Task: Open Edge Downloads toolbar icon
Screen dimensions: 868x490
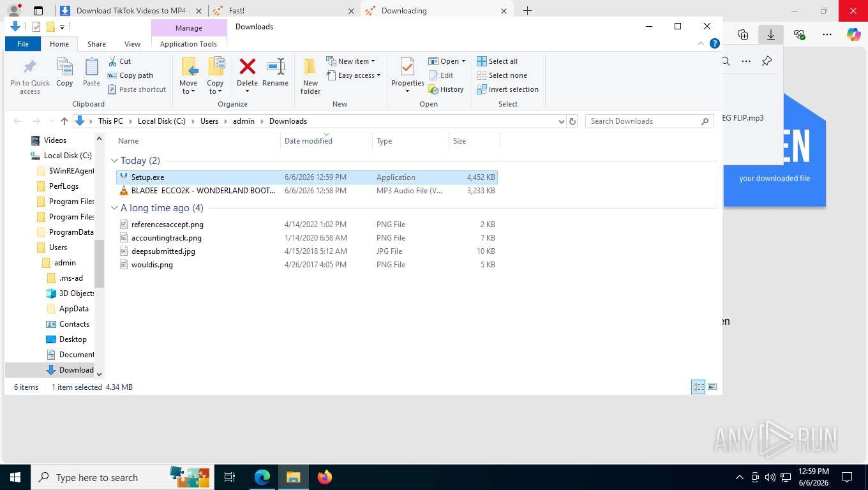Action: click(x=771, y=34)
